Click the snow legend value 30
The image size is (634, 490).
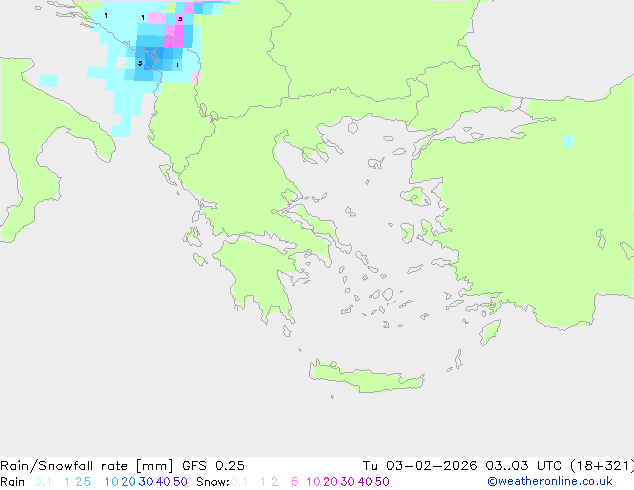(x=348, y=482)
